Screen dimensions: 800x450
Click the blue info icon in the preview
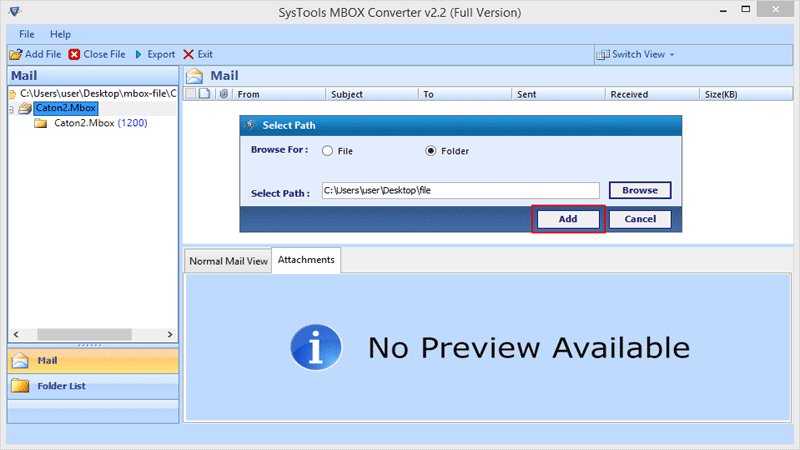click(x=316, y=347)
